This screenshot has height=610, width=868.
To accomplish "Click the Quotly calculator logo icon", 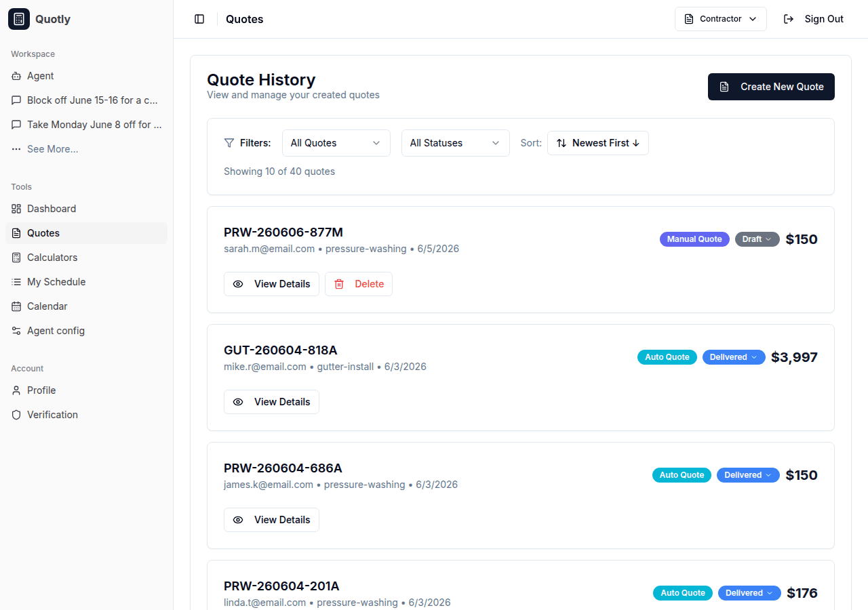I will (19, 19).
